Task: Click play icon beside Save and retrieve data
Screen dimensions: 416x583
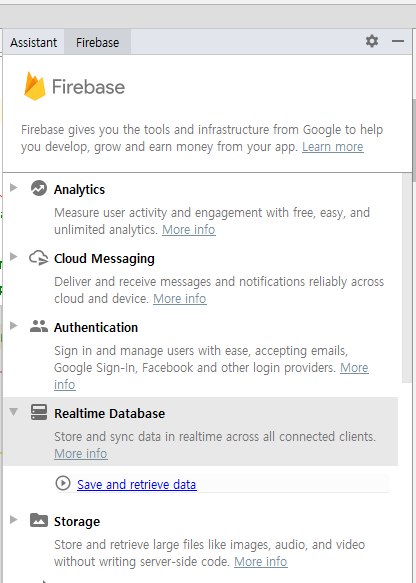Action: (63, 483)
